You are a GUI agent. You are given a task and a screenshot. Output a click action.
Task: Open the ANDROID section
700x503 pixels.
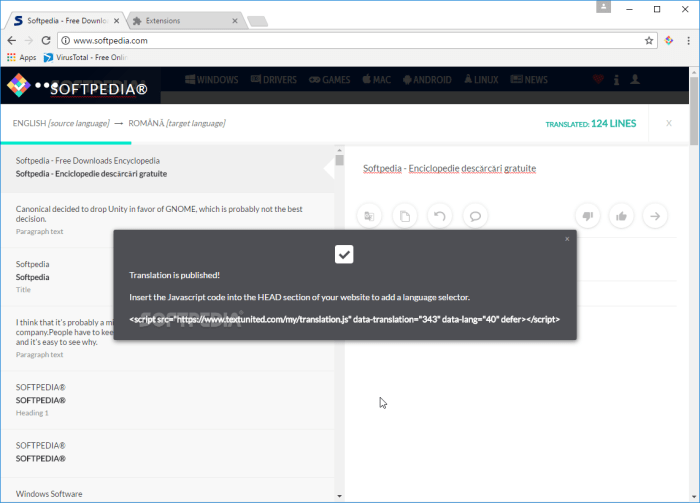427,80
